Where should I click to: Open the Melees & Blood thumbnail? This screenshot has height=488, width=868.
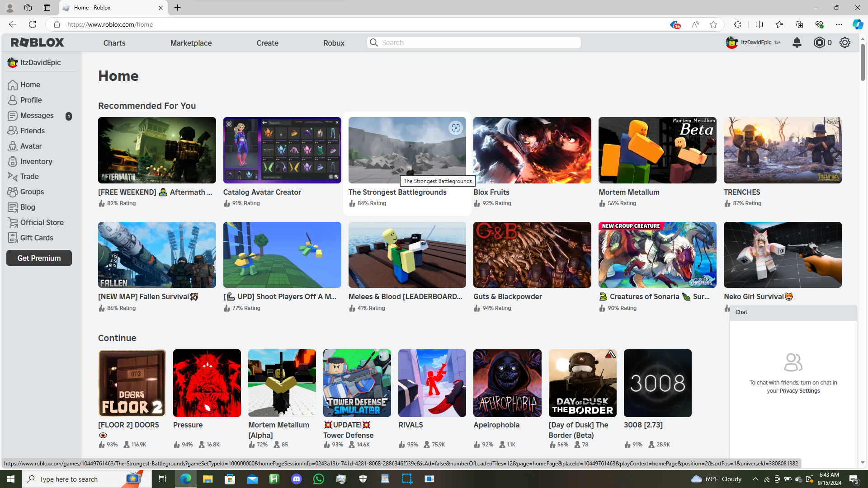pyautogui.click(x=407, y=255)
